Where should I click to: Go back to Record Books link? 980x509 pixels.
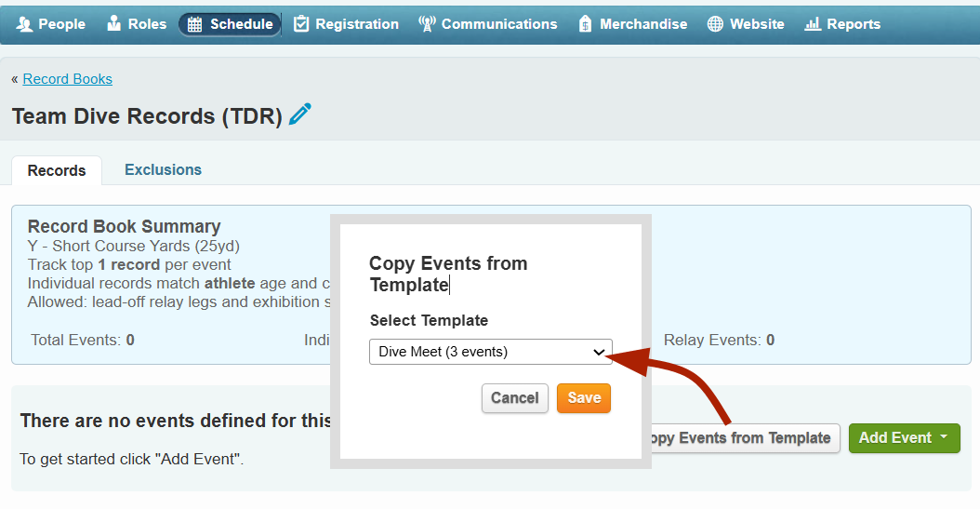tap(67, 79)
